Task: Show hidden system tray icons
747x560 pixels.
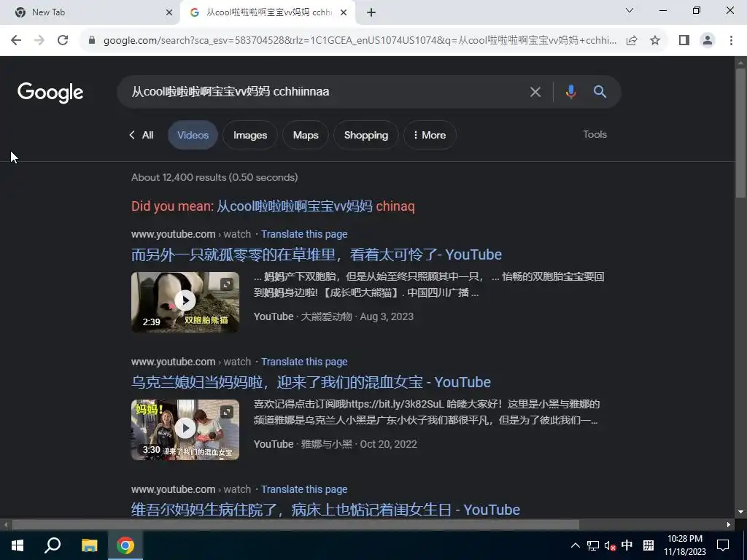Action: click(x=575, y=545)
